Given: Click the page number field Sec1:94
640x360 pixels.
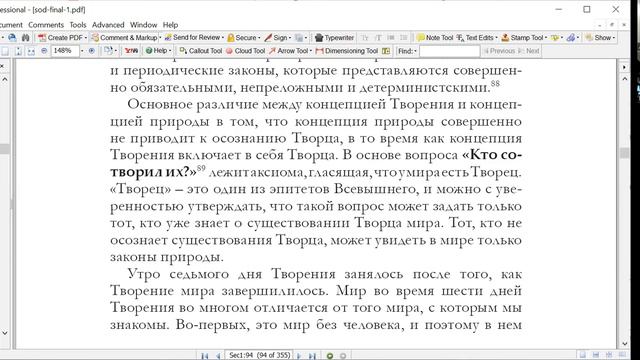Looking at the screenshot, I should coord(259,356).
